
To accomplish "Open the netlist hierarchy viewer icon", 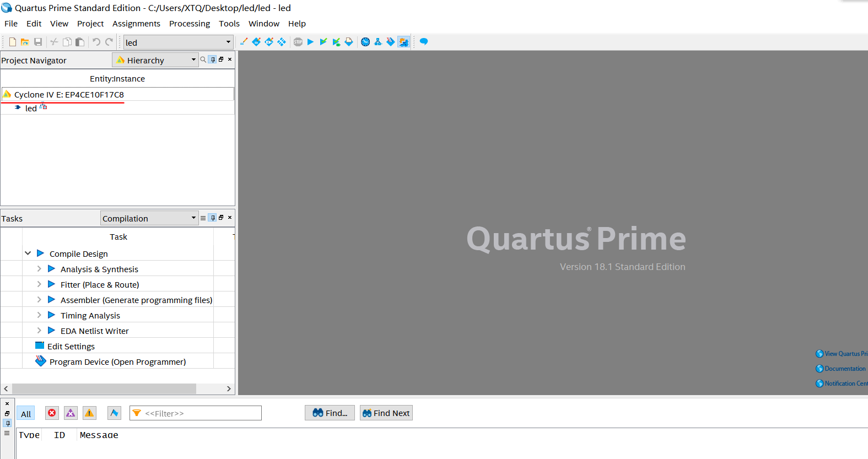I will [378, 42].
